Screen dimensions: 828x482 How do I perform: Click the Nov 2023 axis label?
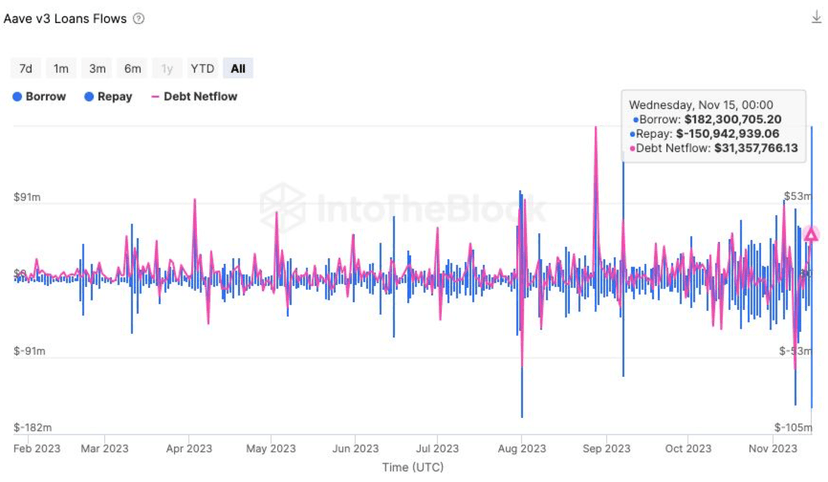click(x=773, y=449)
